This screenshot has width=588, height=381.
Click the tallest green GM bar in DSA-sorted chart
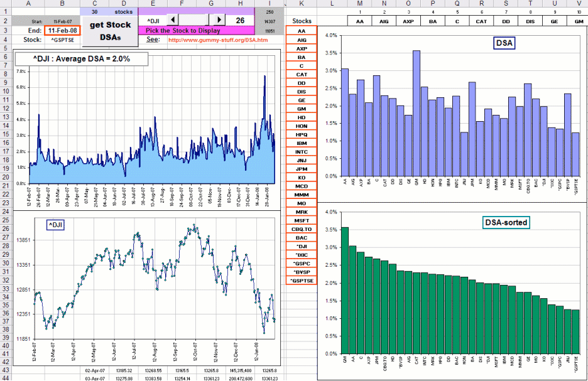click(x=345, y=291)
